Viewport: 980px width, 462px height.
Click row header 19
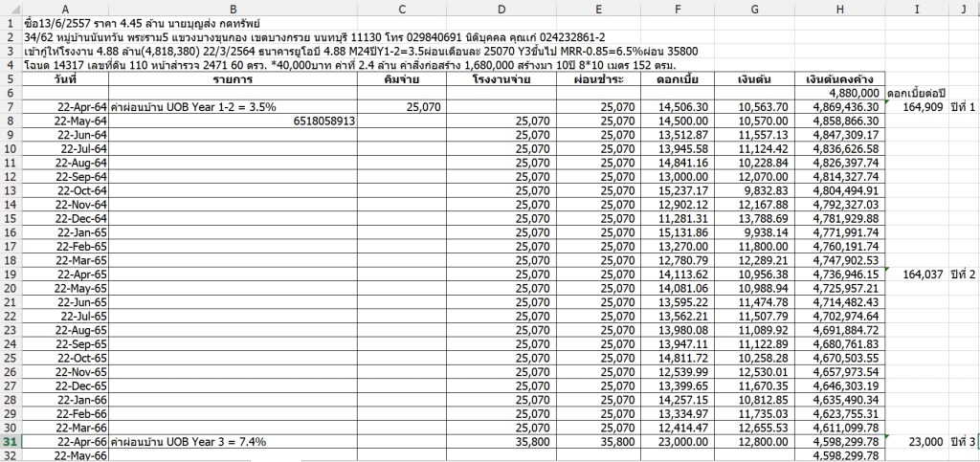(x=9, y=274)
